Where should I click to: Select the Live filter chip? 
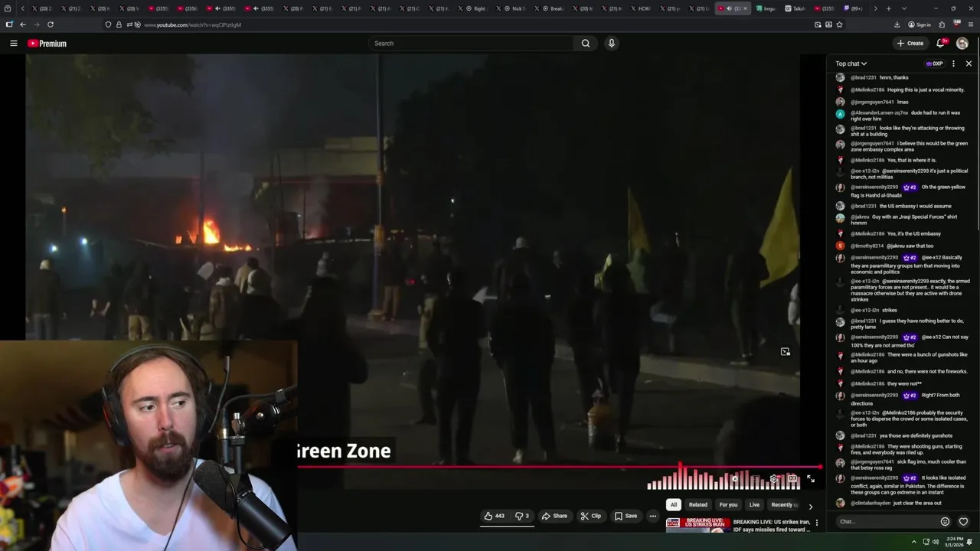click(754, 505)
